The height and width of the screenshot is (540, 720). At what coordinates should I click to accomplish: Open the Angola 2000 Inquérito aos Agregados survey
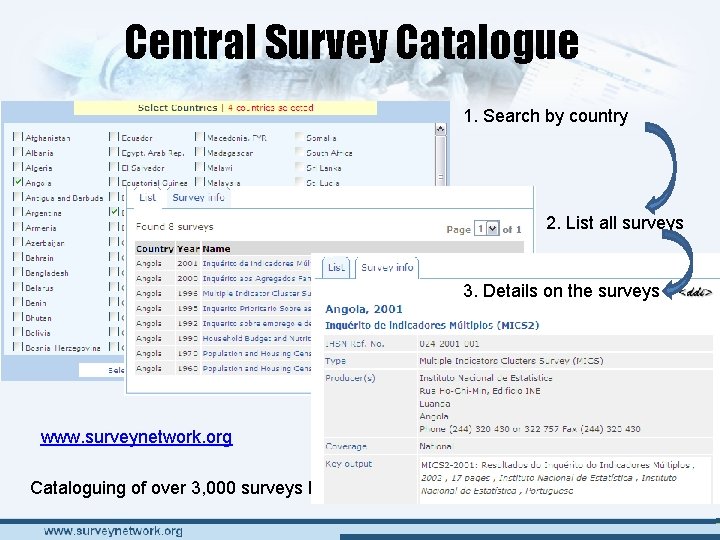click(256, 278)
